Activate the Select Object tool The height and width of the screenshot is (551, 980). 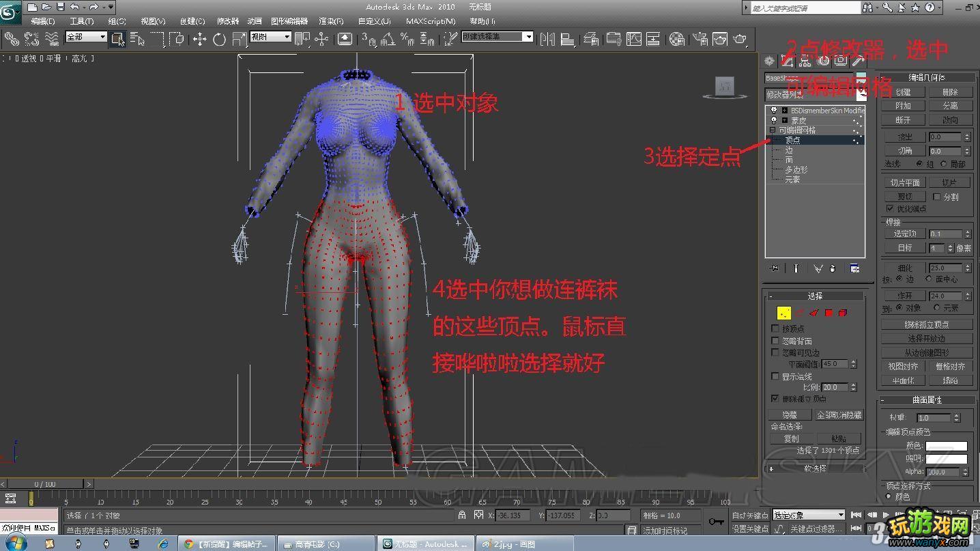pyautogui.click(x=117, y=39)
